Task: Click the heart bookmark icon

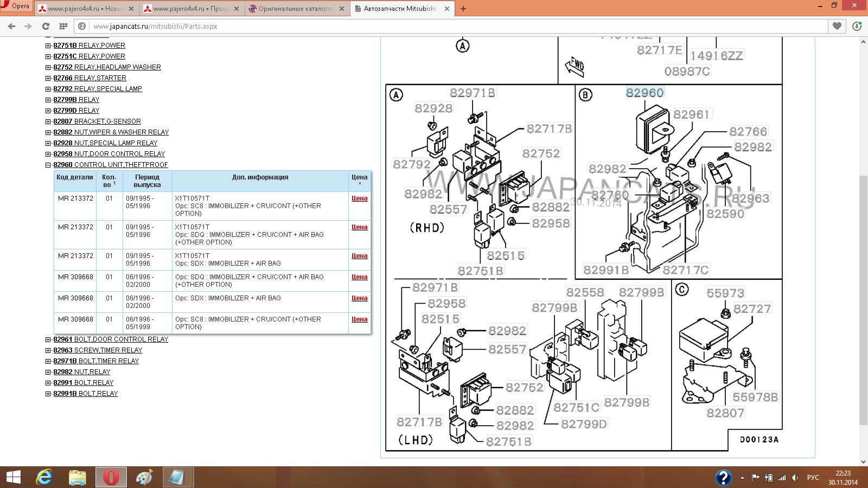Action: 837,26
